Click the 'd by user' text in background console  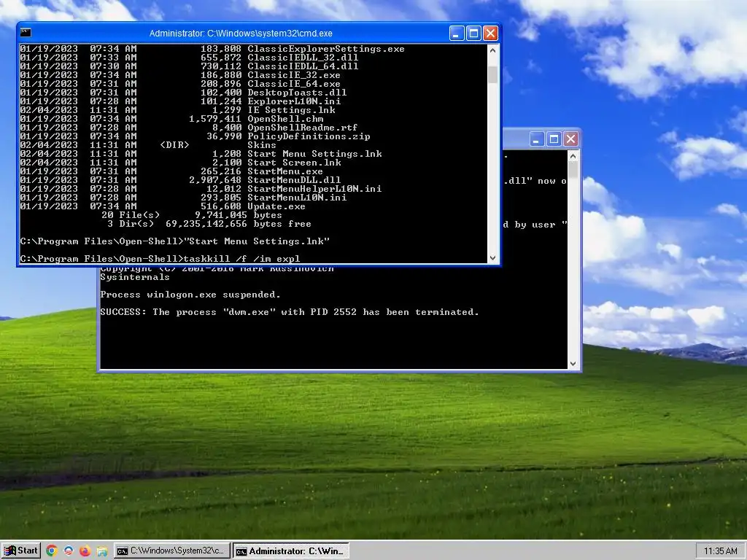coord(530,225)
